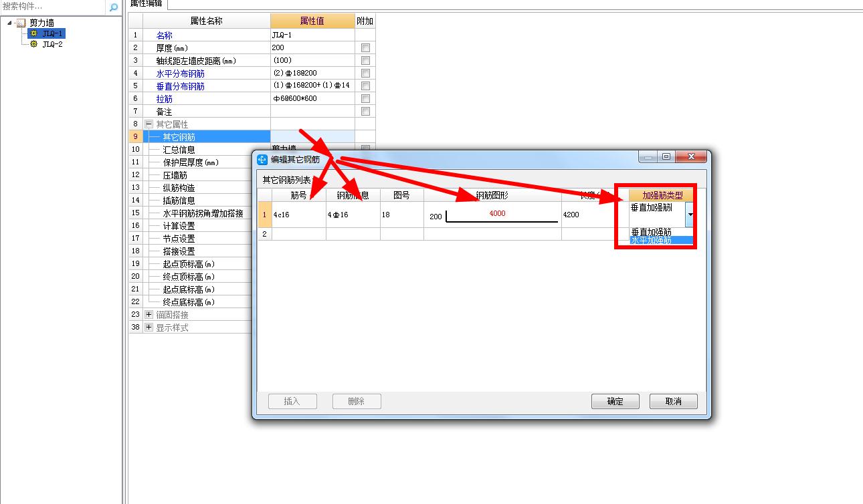Select the 插筋信息 property row
The height and width of the screenshot is (504, 863).
pyautogui.click(x=197, y=200)
